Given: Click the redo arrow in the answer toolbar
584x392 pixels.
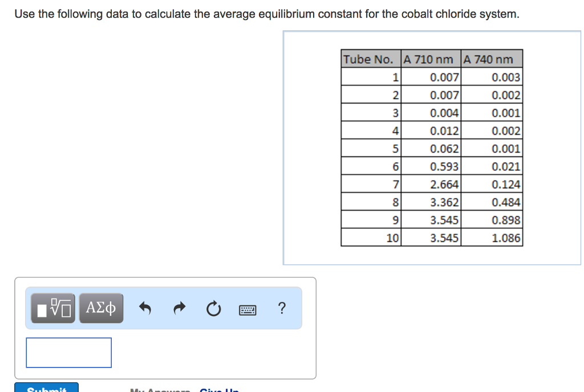Looking at the screenshot, I should coord(179,308).
